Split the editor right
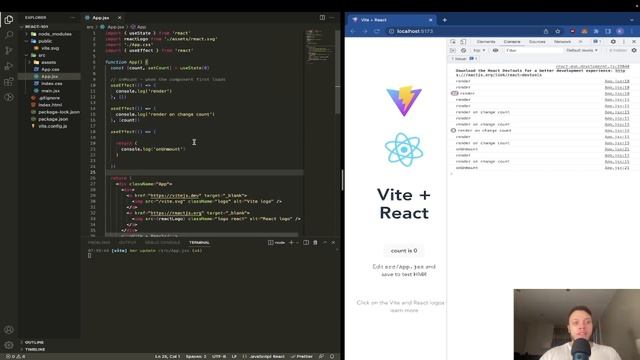 point(322,18)
